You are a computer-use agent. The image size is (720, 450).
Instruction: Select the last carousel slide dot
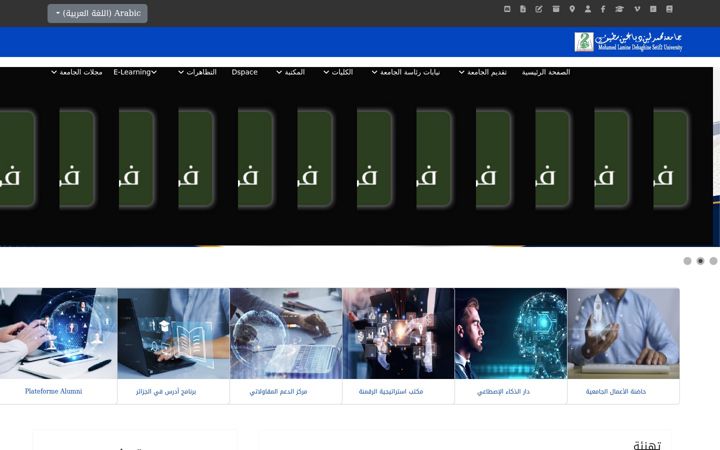pos(713,261)
